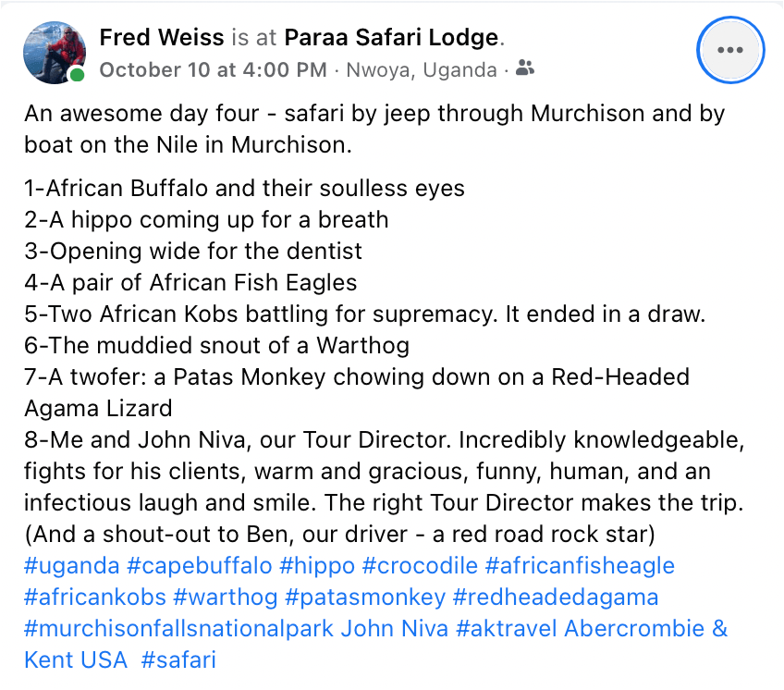Select the #hippo hashtag
The image size is (784, 690).
click(x=316, y=565)
